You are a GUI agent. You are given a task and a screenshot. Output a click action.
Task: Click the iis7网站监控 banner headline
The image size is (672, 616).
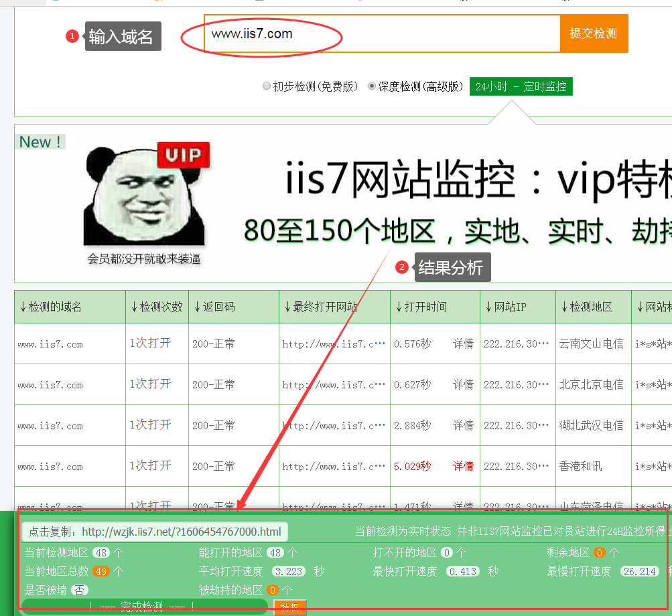(478, 179)
